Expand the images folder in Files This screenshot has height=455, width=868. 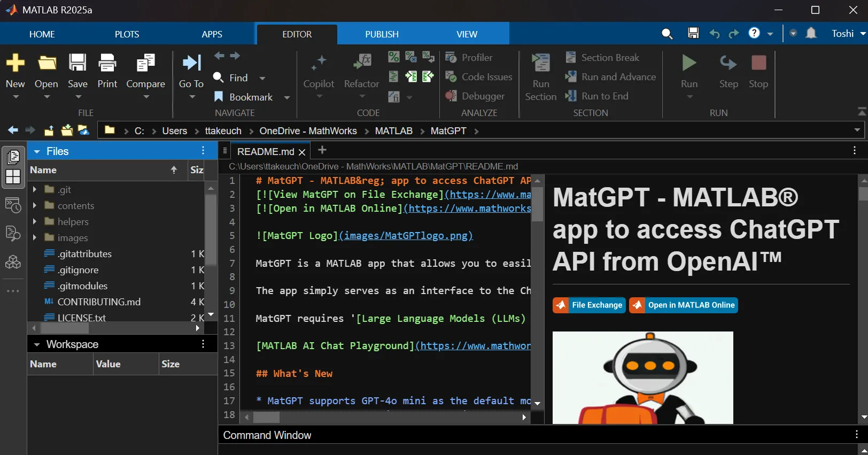pyautogui.click(x=35, y=238)
